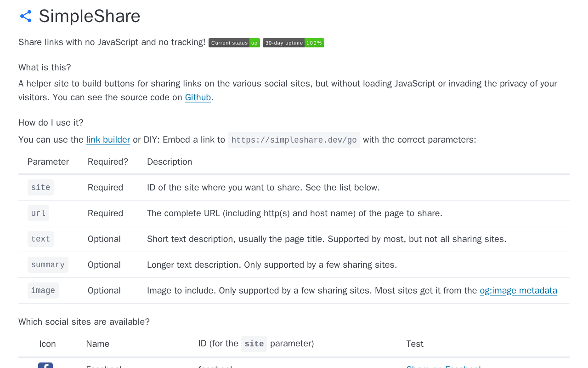Click the Parameter column header

click(48, 162)
